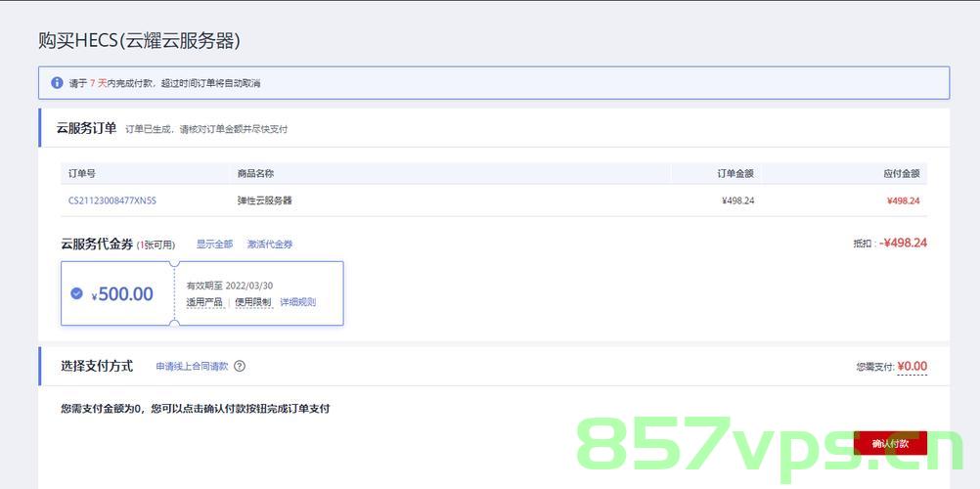The height and width of the screenshot is (489, 980).
Task: Click the red ¥498.24 payable amount cell
Action: [903, 200]
